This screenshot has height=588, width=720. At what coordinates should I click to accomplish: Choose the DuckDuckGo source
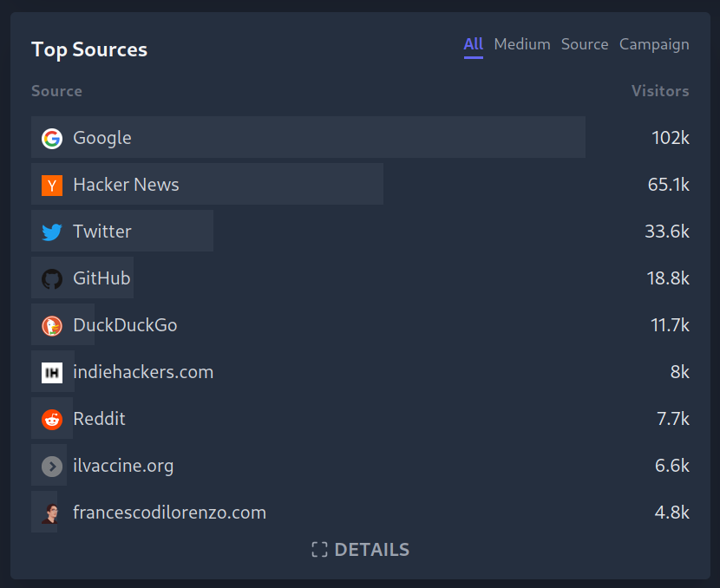[x=125, y=325]
